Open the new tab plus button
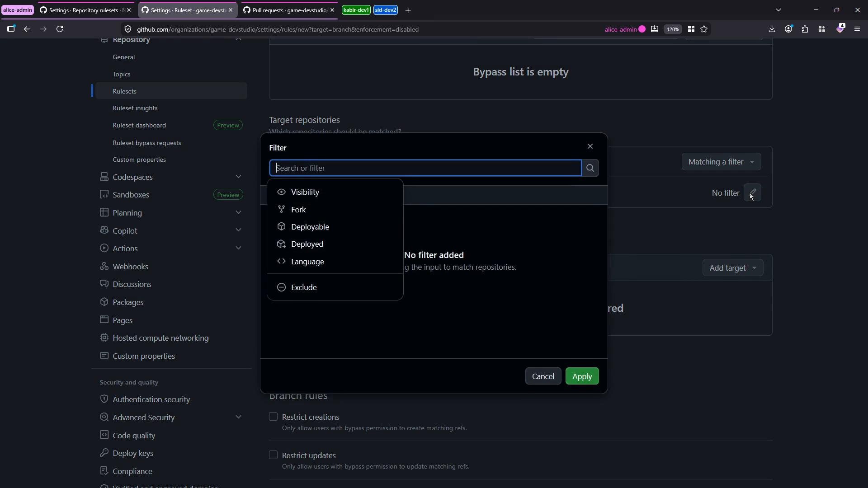 (x=408, y=10)
